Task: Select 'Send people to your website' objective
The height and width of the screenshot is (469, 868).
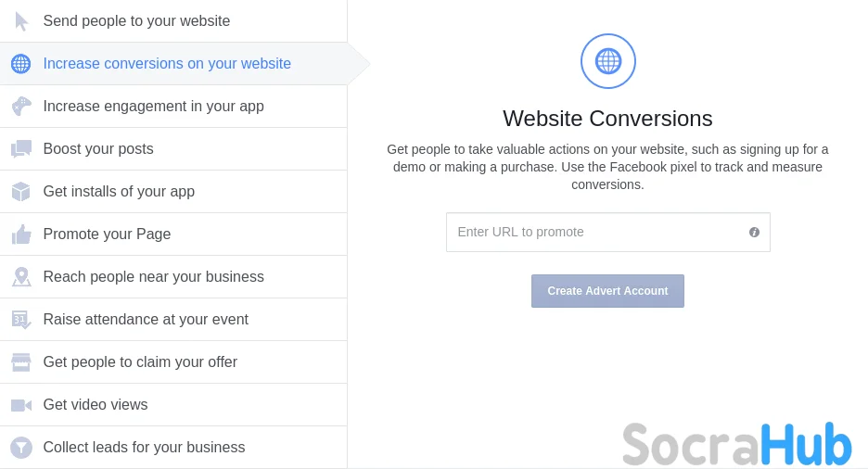Action: coord(136,21)
